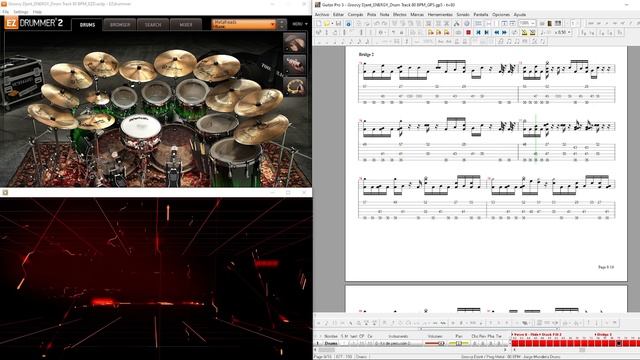The height and width of the screenshot is (360, 640).
Task: Click go to last bar icon
Action: click(x=486, y=32)
